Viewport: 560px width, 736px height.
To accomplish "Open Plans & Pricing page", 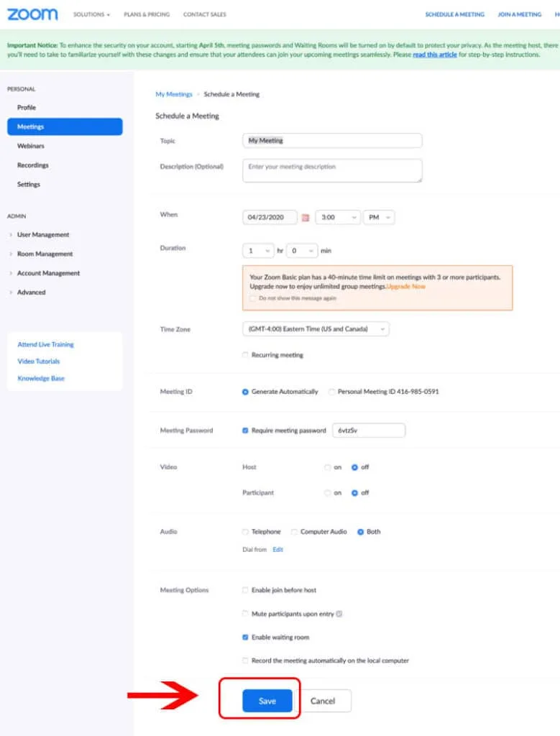I will tap(147, 14).
